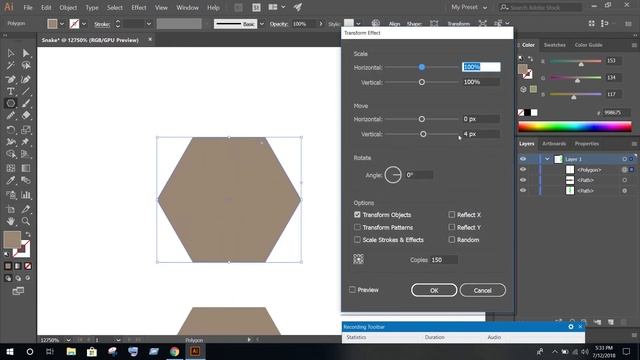The image size is (640, 360).
Task: Select the Zoom tool
Action: [x=26, y=221]
